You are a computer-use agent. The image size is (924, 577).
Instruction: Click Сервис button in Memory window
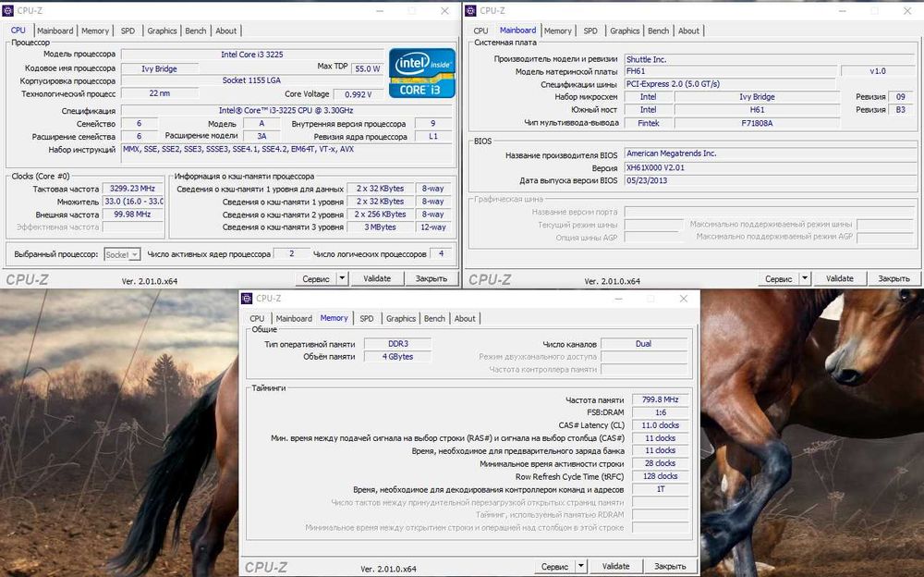pos(553,567)
